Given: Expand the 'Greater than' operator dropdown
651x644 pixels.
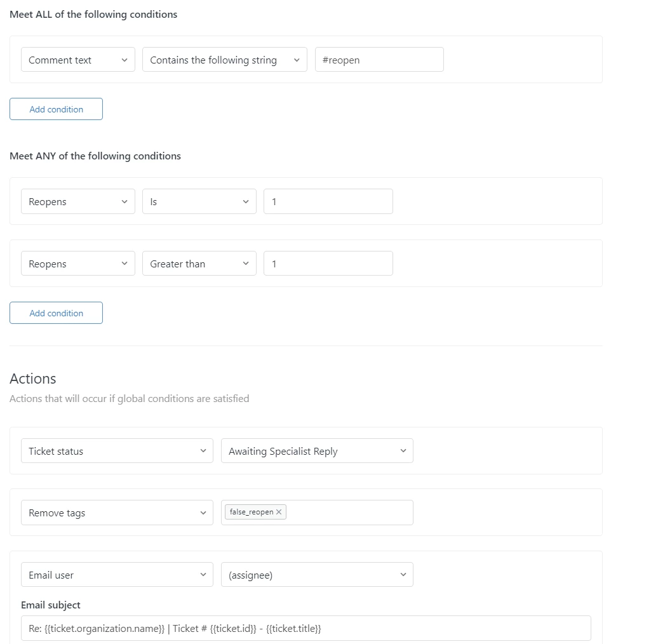Looking at the screenshot, I should (x=199, y=264).
